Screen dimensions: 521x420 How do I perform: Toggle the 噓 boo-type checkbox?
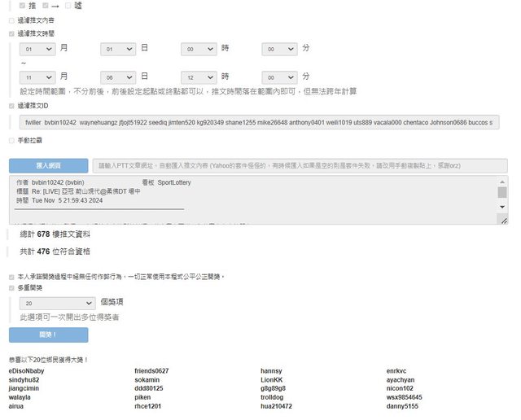tap(69, 6)
